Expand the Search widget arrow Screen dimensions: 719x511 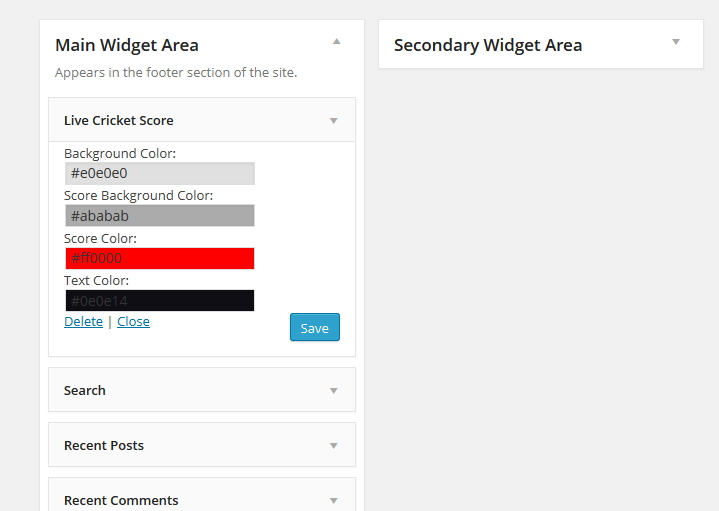pyautogui.click(x=334, y=391)
